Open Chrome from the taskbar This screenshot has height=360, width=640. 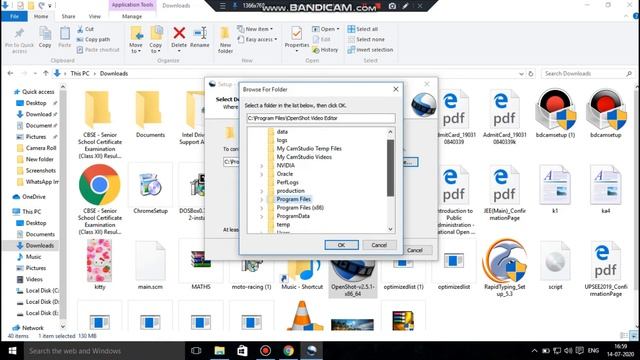(289, 351)
